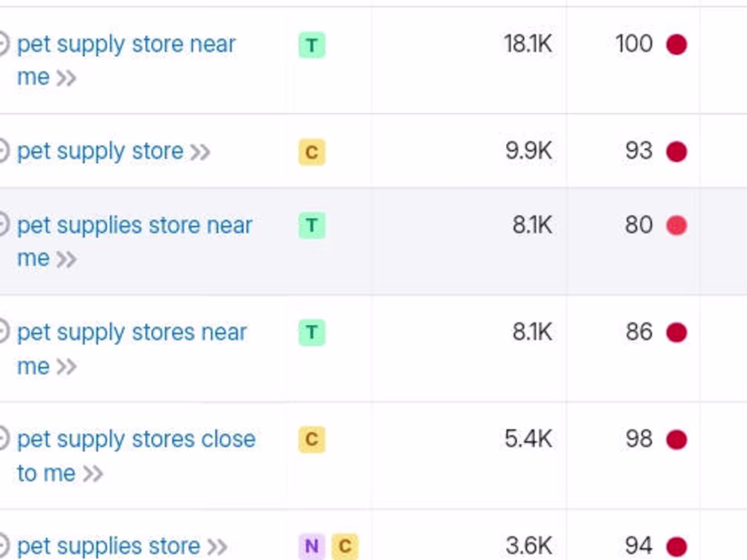The height and width of the screenshot is (560, 747).
Task: Click the red difficulty dot beside 100
Action: click(676, 44)
